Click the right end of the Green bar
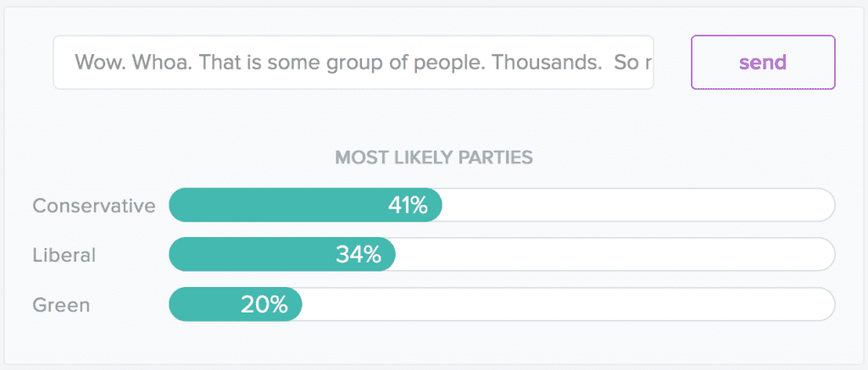The image size is (868, 370). tap(826, 305)
